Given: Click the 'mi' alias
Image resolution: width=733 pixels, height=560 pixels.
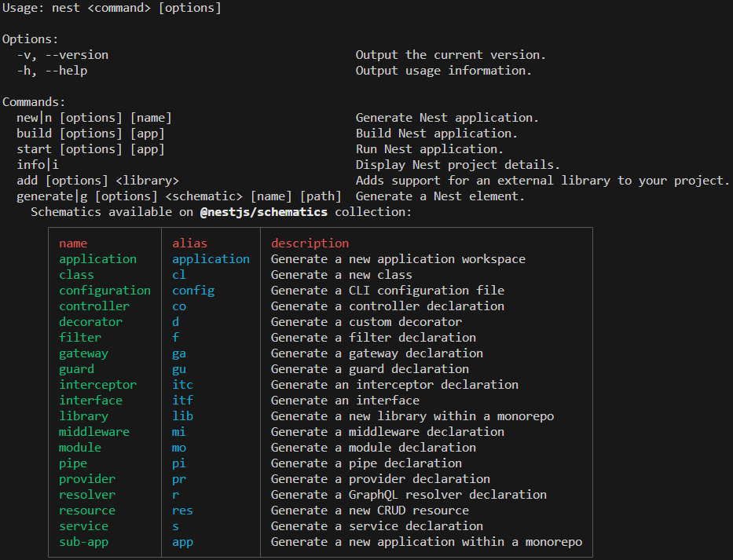Looking at the screenshot, I should [179, 432].
